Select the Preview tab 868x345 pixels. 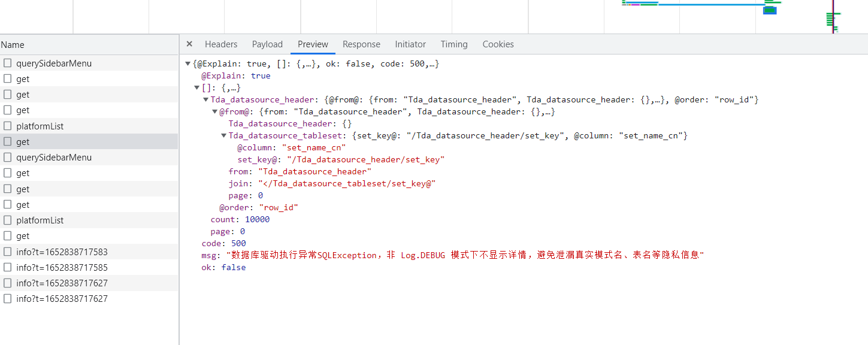point(313,44)
